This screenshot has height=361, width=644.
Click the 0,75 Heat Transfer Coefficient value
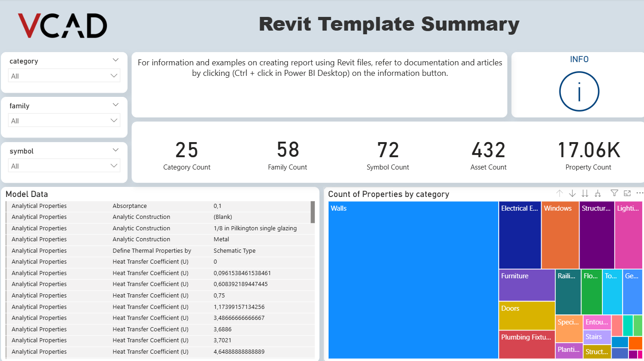(219, 296)
